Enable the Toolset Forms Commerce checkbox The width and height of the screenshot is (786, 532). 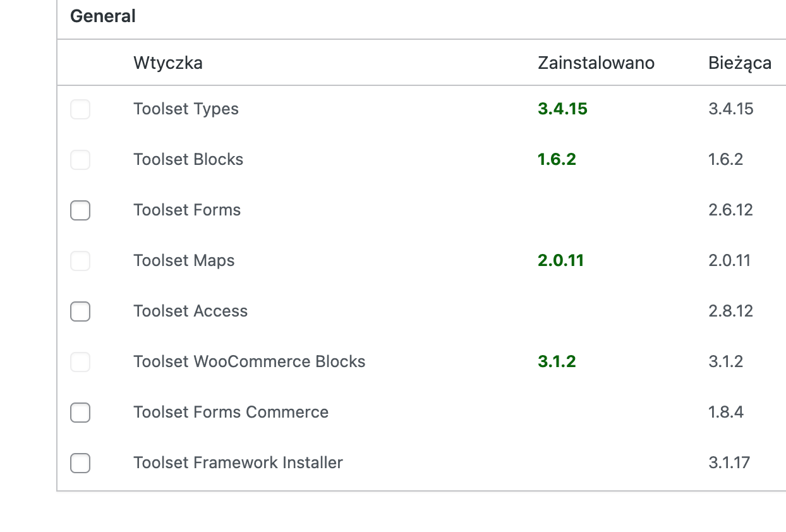click(x=80, y=413)
